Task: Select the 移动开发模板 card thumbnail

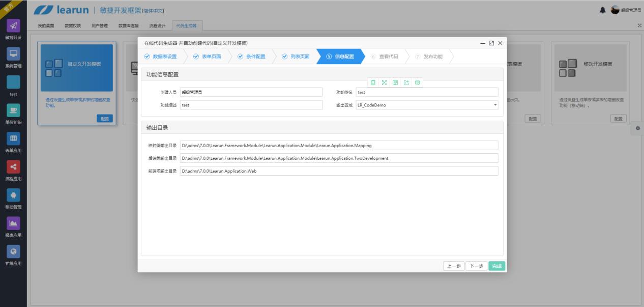Action: (591, 68)
